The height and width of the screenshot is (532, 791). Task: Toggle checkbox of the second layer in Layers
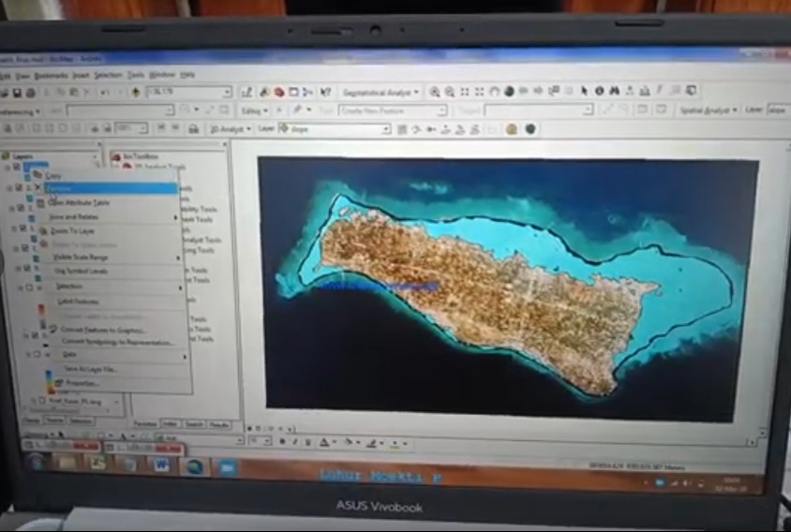pos(19,187)
